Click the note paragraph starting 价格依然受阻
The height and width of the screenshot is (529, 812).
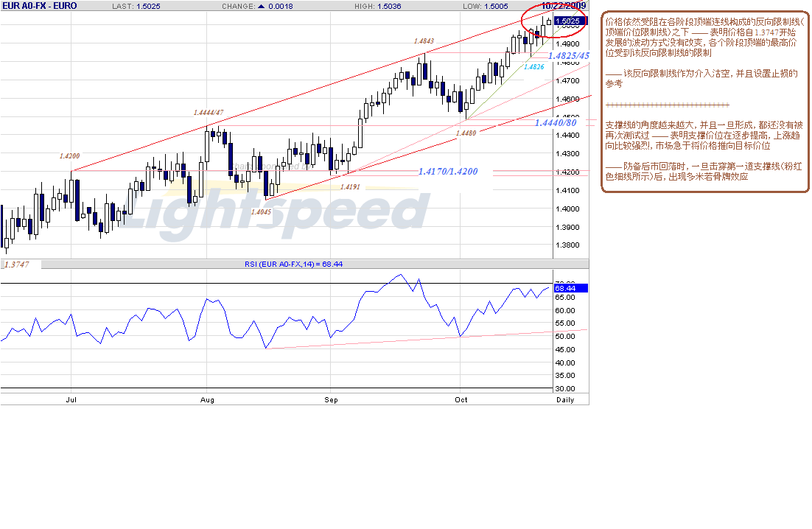pos(705,38)
